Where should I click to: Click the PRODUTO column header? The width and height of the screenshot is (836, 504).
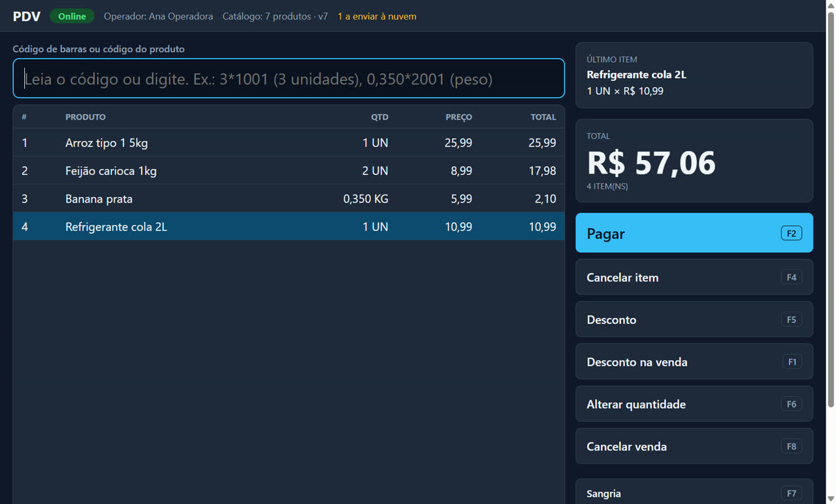[x=86, y=117]
